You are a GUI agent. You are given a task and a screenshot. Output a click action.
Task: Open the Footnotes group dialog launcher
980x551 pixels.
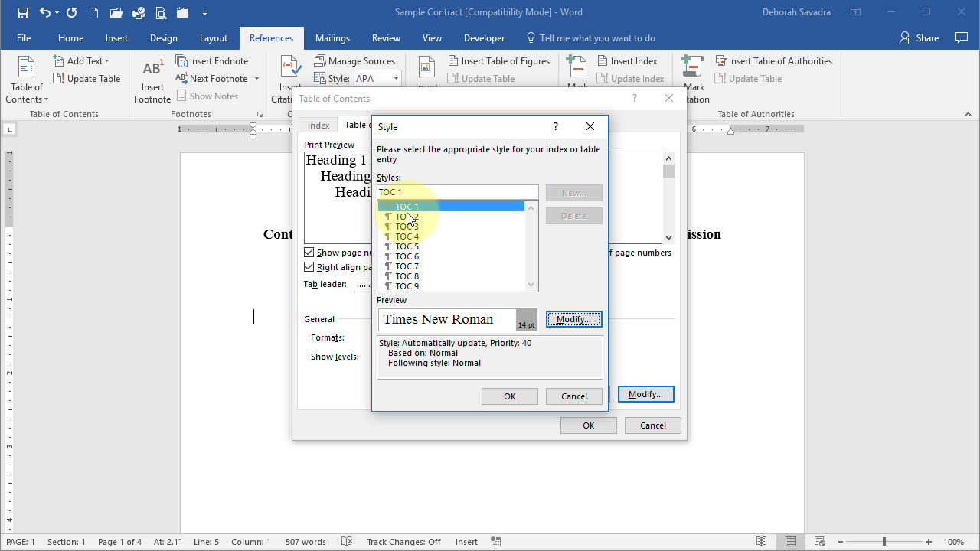tap(260, 114)
